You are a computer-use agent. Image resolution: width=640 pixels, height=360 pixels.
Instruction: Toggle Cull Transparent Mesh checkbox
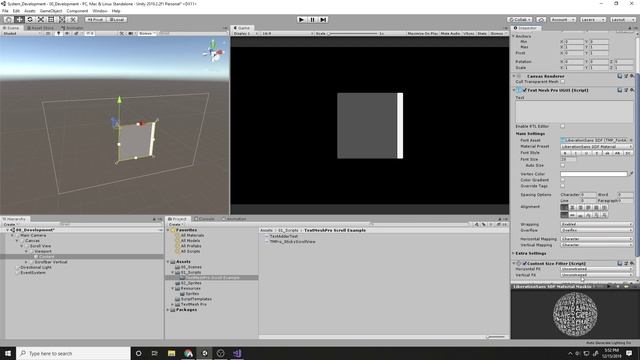click(x=562, y=82)
